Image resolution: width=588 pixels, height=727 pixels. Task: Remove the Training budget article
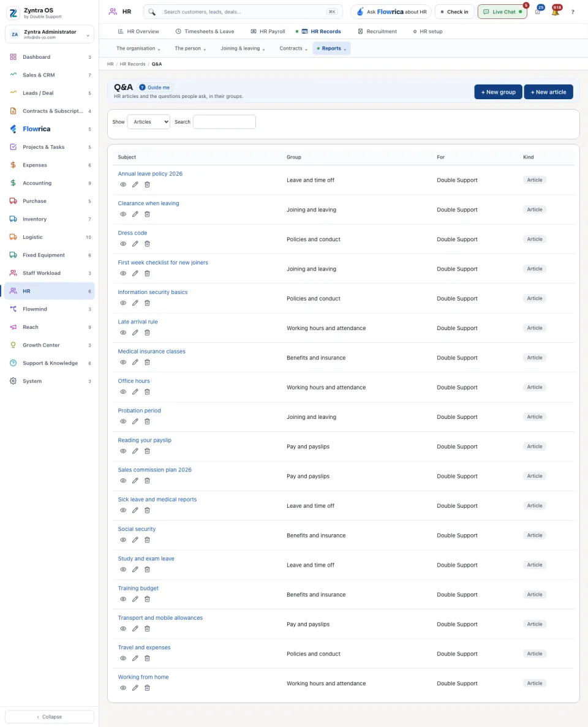147,599
